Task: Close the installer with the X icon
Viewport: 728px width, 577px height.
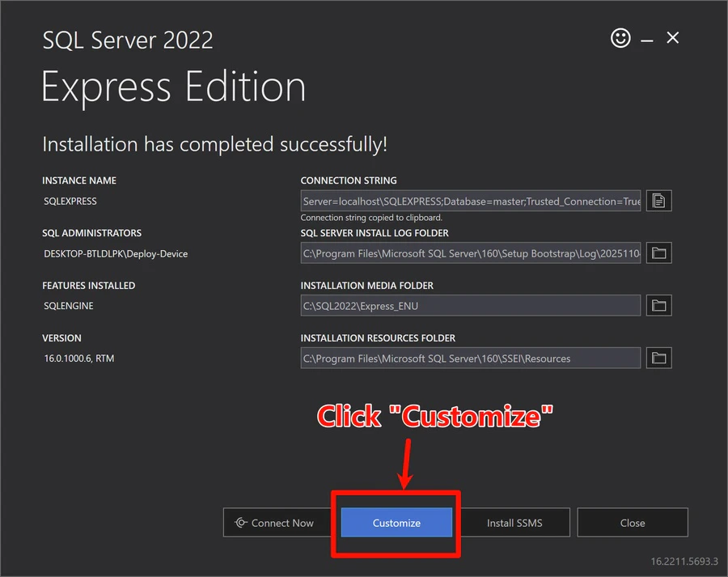Action: [x=673, y=37]
